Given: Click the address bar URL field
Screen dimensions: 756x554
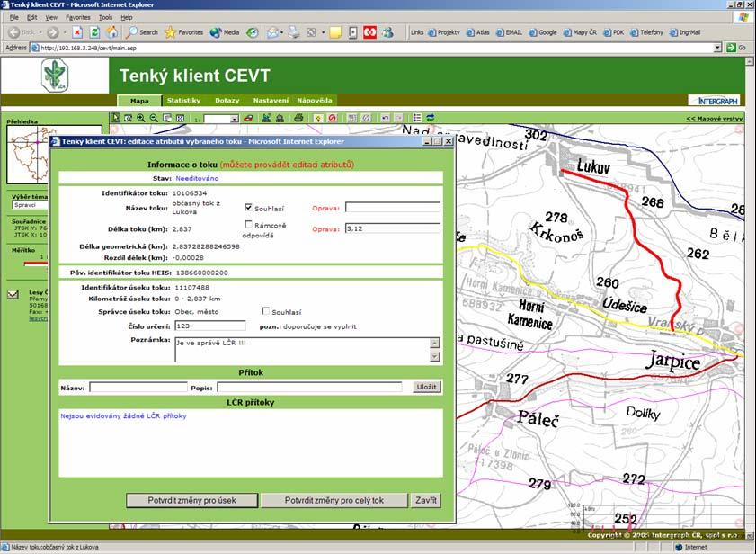Looking at the screenshot, I should pyautogui.click(x=372, y=48).
